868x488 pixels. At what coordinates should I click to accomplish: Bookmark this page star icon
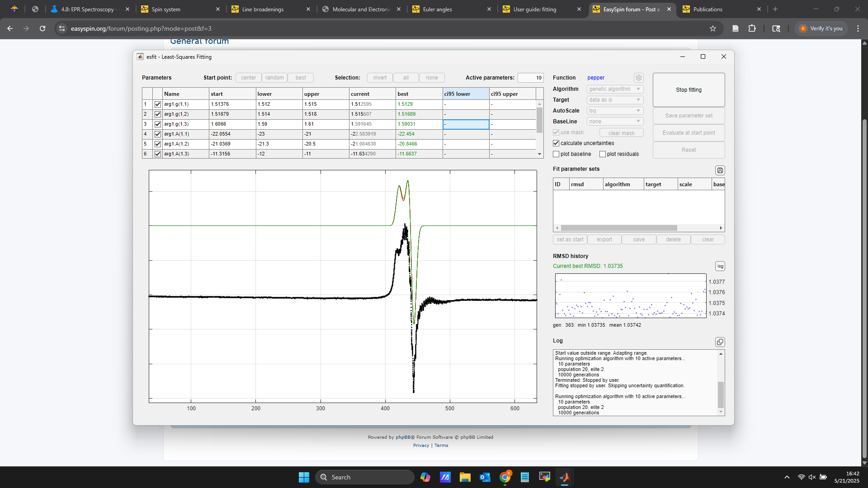713,28
